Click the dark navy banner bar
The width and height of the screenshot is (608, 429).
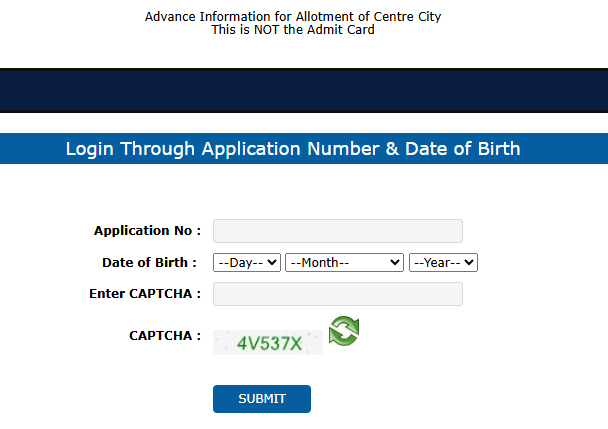[304, 90]
